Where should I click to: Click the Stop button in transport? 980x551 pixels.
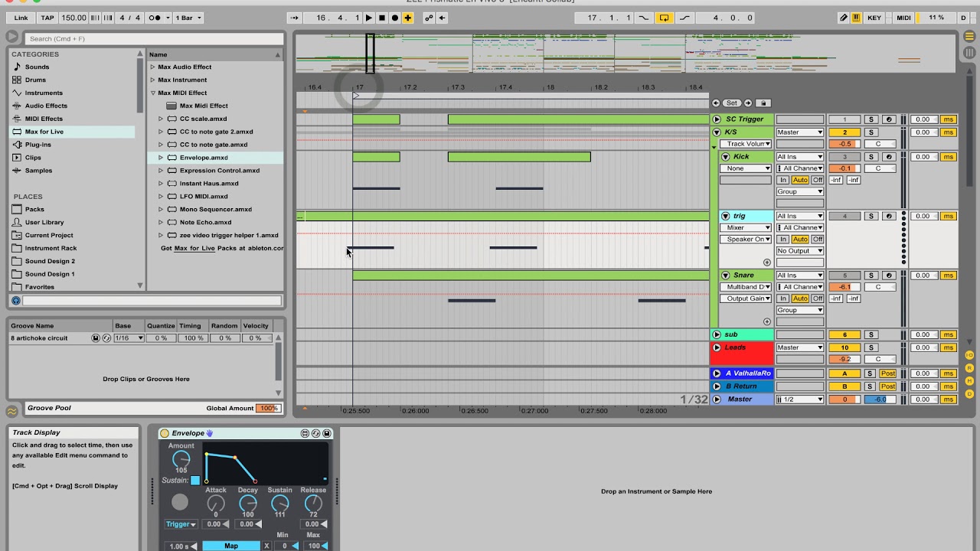coord(382,18)
